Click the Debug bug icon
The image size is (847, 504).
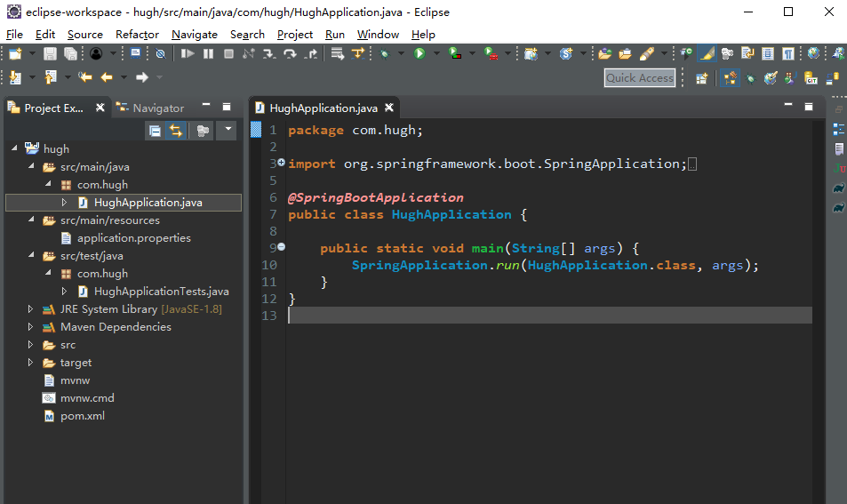click(385, 54)
